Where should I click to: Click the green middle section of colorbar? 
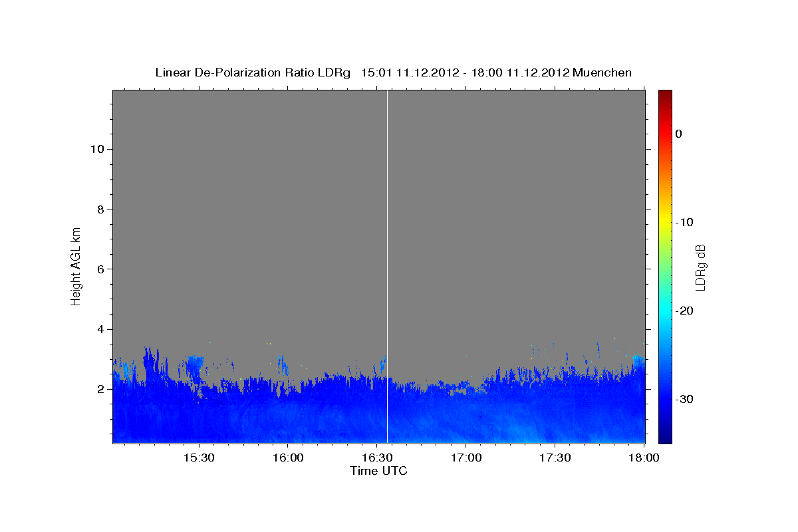[665, 266]
